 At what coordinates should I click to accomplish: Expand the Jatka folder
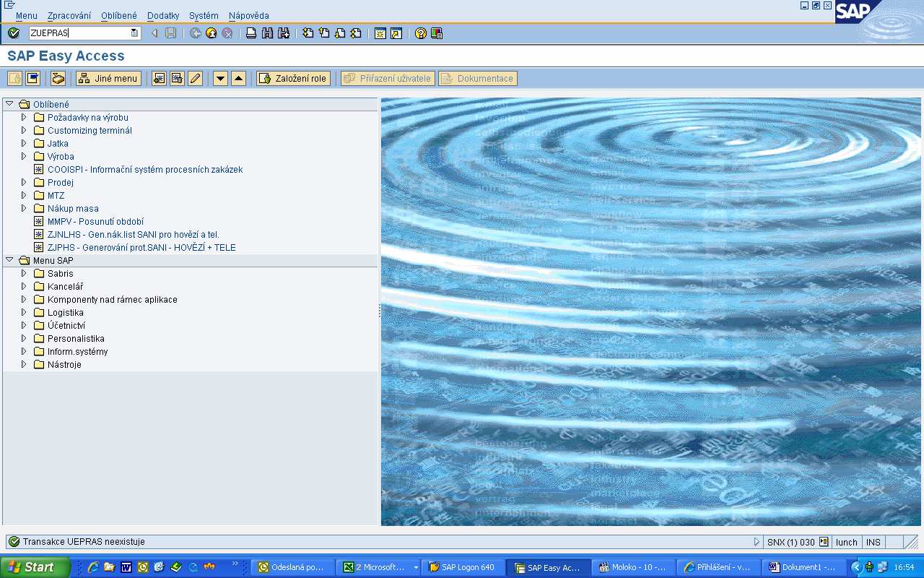coord(24,143)
